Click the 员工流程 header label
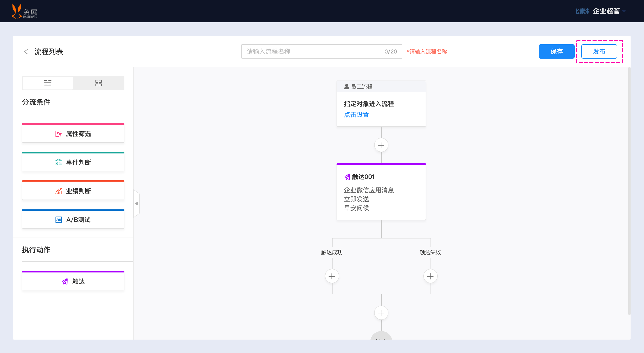Viewport: 644px width, 353px height. pos(362,87)
